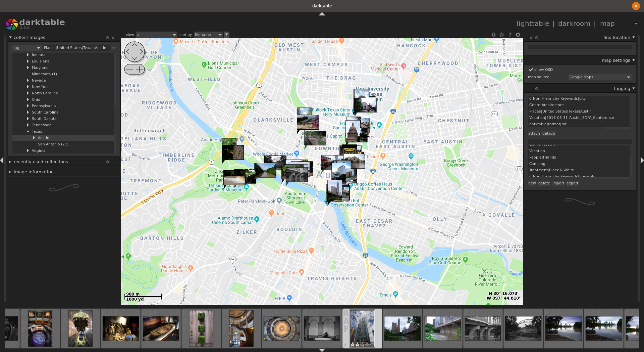Toggle the show OSD checkbox
Image resolution: width=644 pixels, height=352 pixels.
[x=531, y=70]
